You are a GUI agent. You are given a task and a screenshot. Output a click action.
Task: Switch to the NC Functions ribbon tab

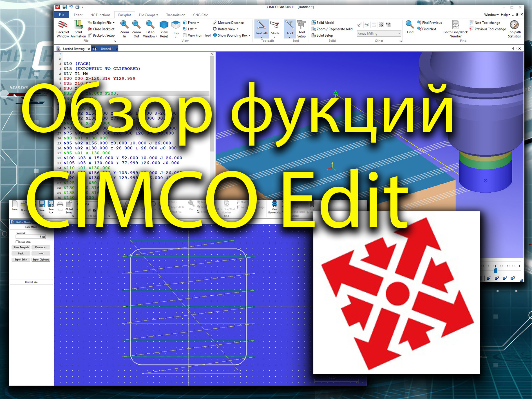pyautogui.click(x=100, y=15)
